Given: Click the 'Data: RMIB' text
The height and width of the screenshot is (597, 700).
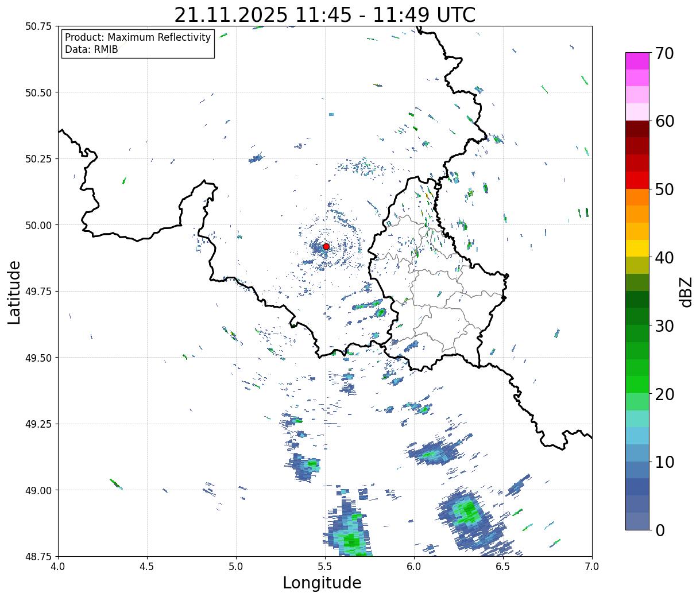Looking at the screenshot, I should coord(91,49).
